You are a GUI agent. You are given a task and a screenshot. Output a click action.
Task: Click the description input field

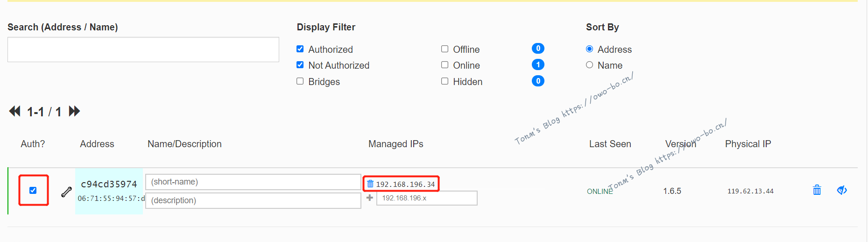(x=253, y=200)
